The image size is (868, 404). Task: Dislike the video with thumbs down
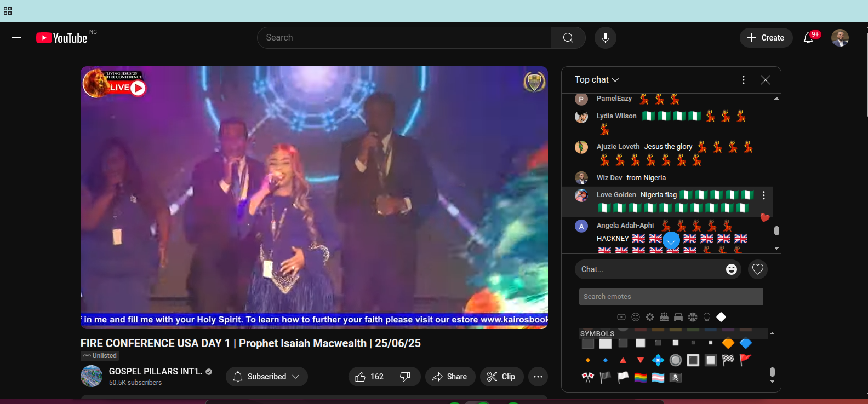[405, 377]
